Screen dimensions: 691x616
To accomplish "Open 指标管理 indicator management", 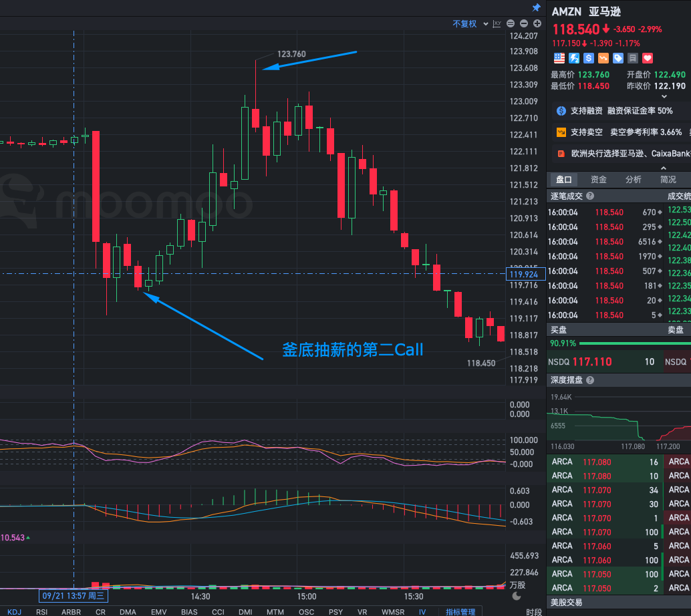I will point(460,611).
